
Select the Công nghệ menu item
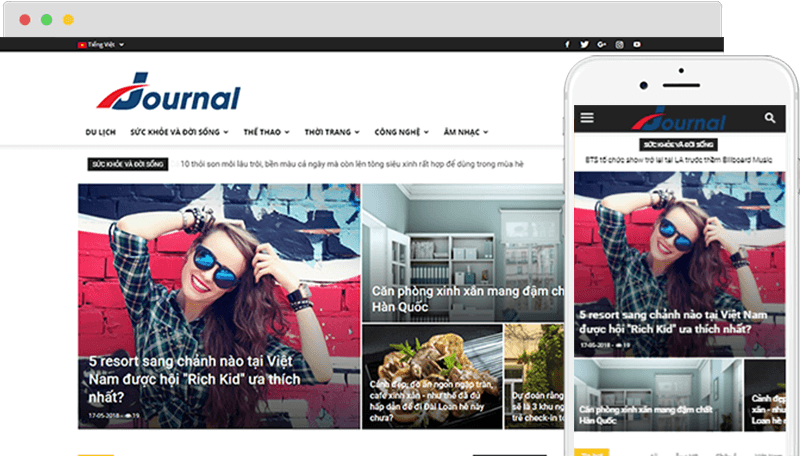401,132
